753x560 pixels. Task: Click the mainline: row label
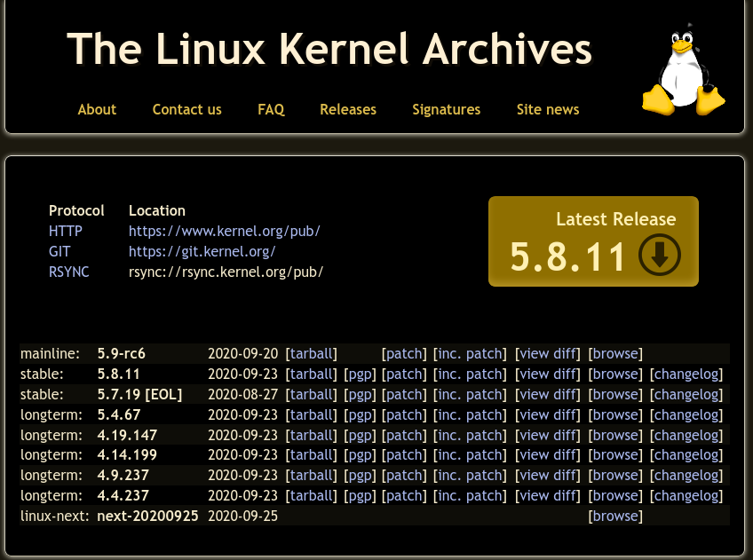coord(50,353)
